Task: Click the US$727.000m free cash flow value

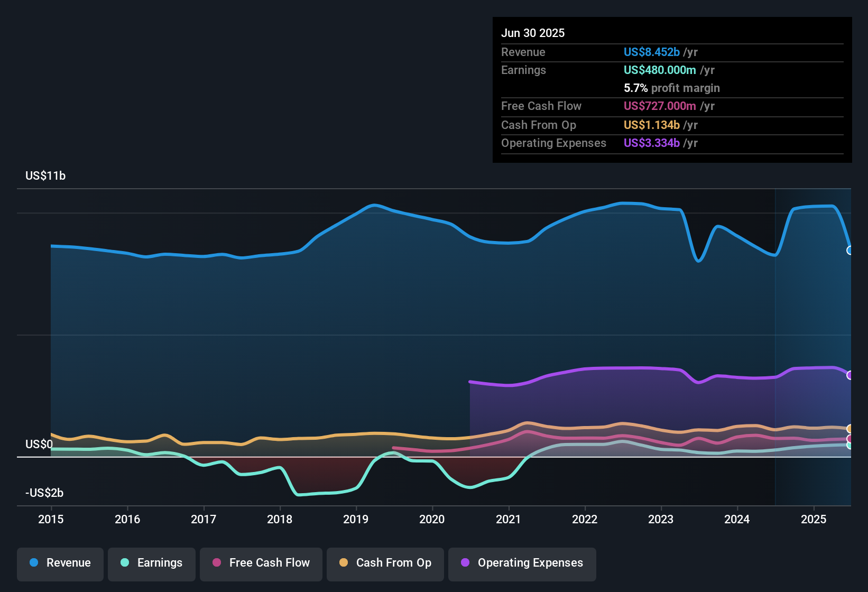Action: pos(659,106)
